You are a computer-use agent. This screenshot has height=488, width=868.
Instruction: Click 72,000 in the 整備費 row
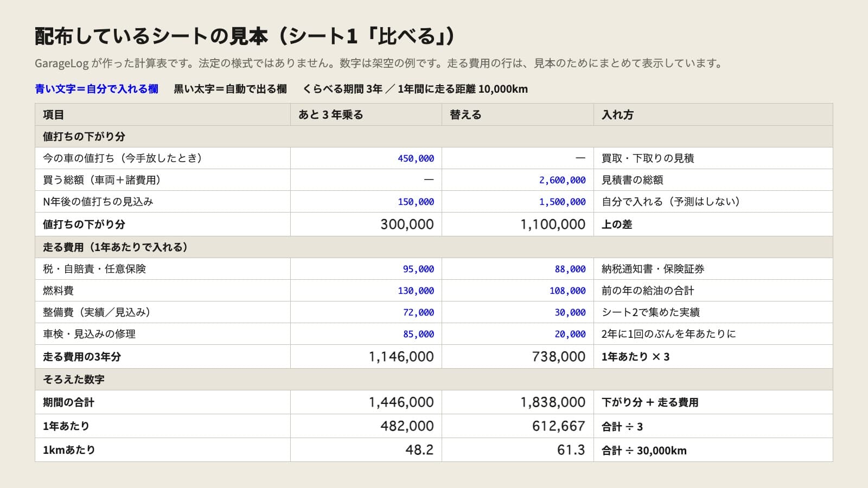(418, 312)
